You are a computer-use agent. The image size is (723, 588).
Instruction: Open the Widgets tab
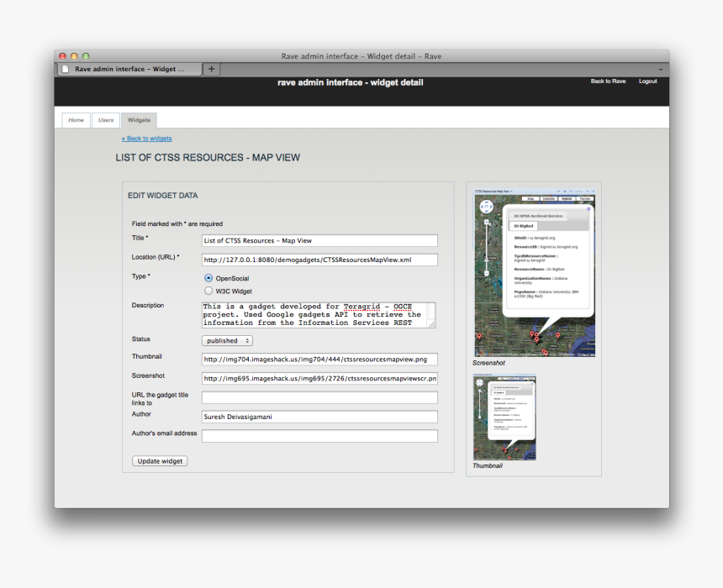click(x=139, y=120)
